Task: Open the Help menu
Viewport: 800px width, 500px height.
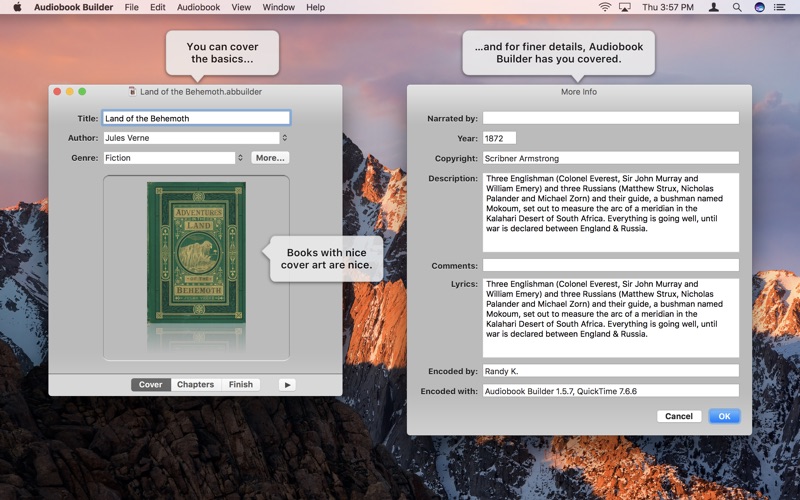Action: 315,7
